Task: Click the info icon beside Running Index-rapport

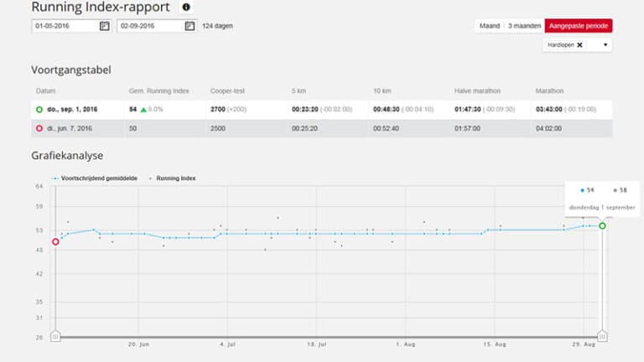Action: [x=186, y=8]
